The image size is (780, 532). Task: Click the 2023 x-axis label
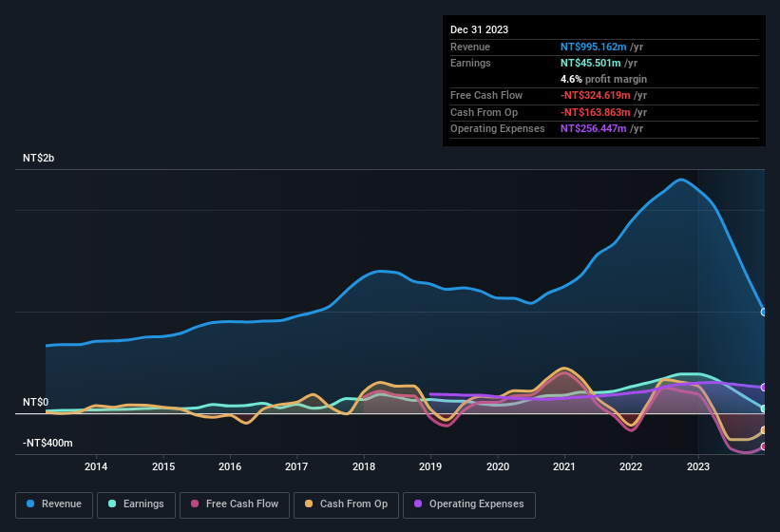point(698,466)
